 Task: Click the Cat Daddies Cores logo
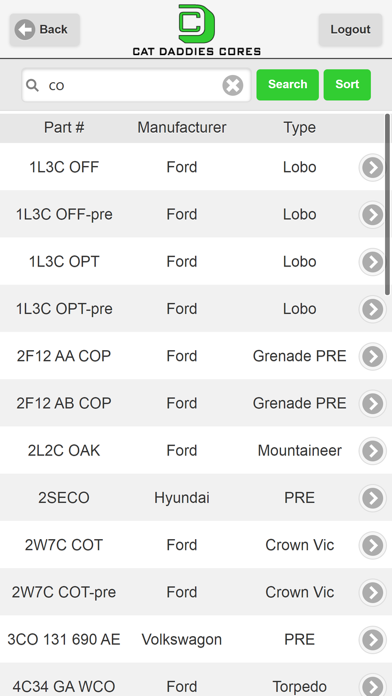pos(196,29)
